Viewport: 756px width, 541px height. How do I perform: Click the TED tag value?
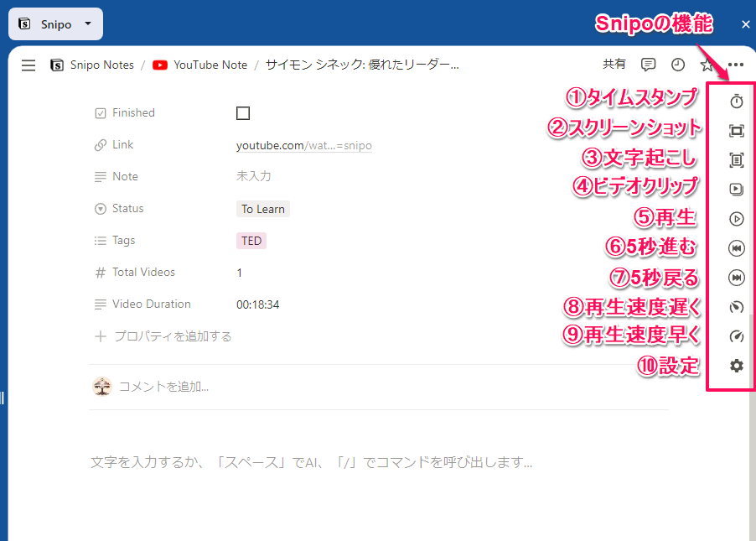tap(251, 241)
